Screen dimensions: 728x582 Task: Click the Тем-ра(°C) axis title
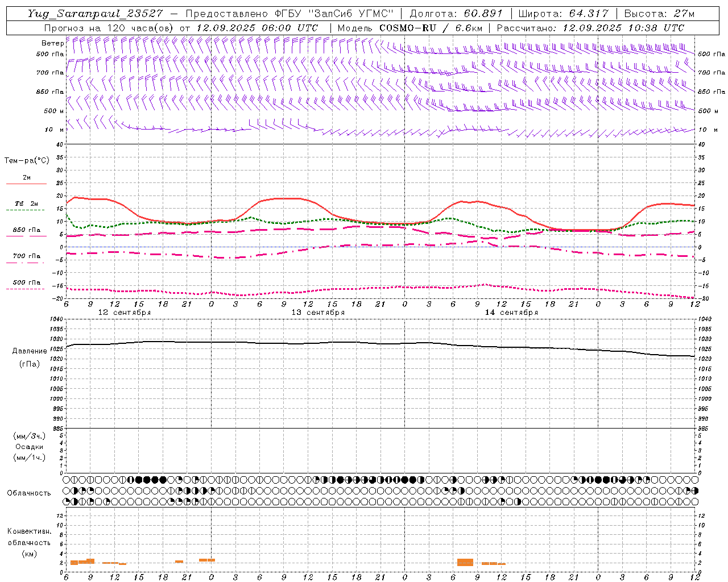click(27, 161)
